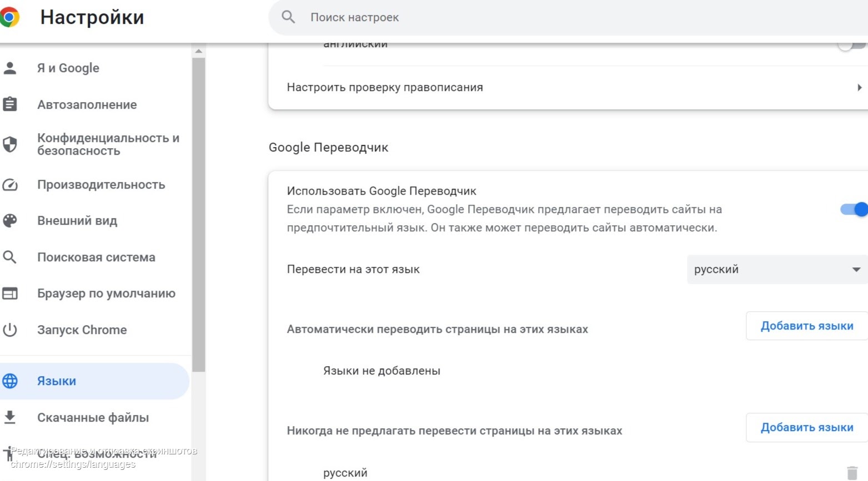The width and height of the screenshot is (868, 481).
Task: Click the shield icon for Конфиденциальность
Action: [x=10, y=144]
